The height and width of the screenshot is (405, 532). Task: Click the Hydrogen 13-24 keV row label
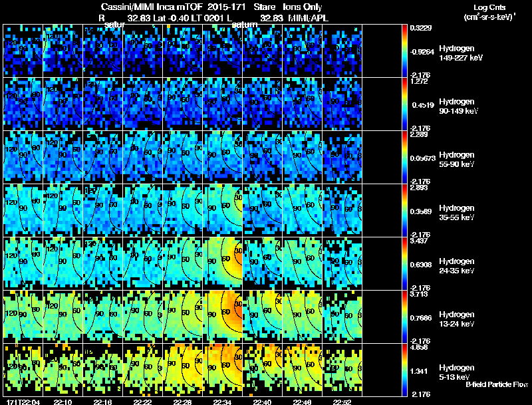tap(457, 319)
